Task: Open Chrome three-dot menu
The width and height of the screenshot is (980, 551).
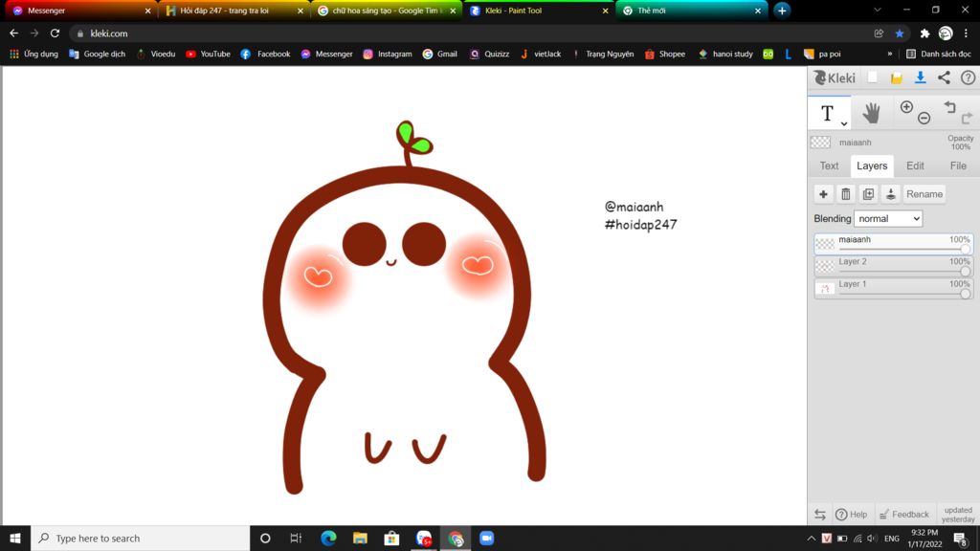Action: (966, 33)
